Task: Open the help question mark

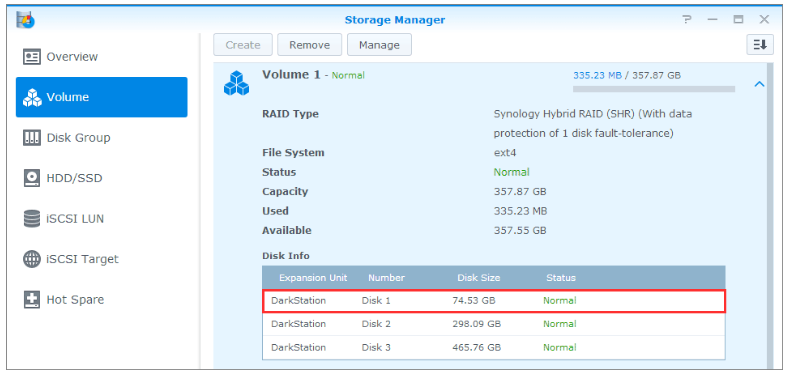Action: pyautogui.click(x=687, y=20)
